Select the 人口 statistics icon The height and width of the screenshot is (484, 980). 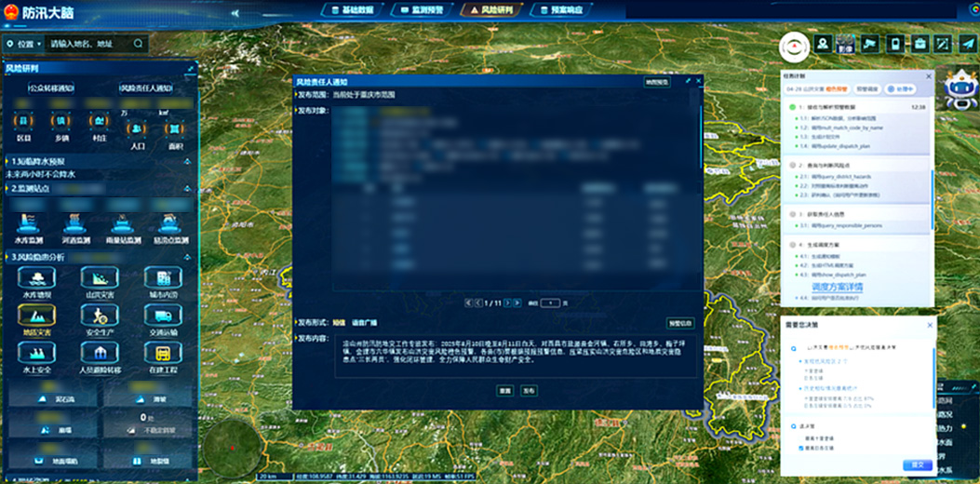click(x=136, y=128)
